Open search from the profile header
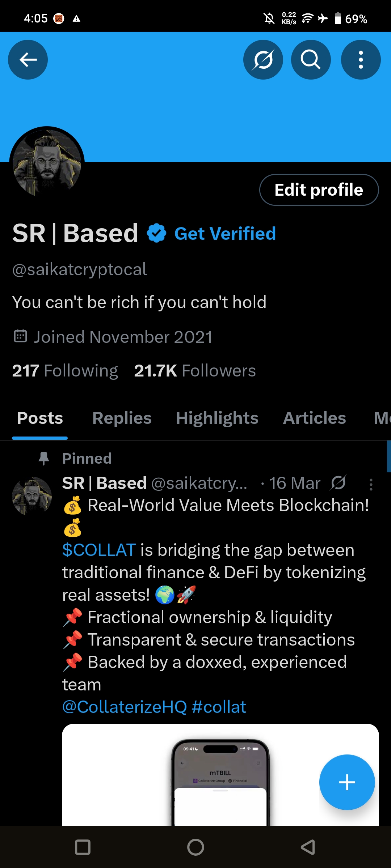The height and width of the screenshot is (868, 391). (311, 60)
